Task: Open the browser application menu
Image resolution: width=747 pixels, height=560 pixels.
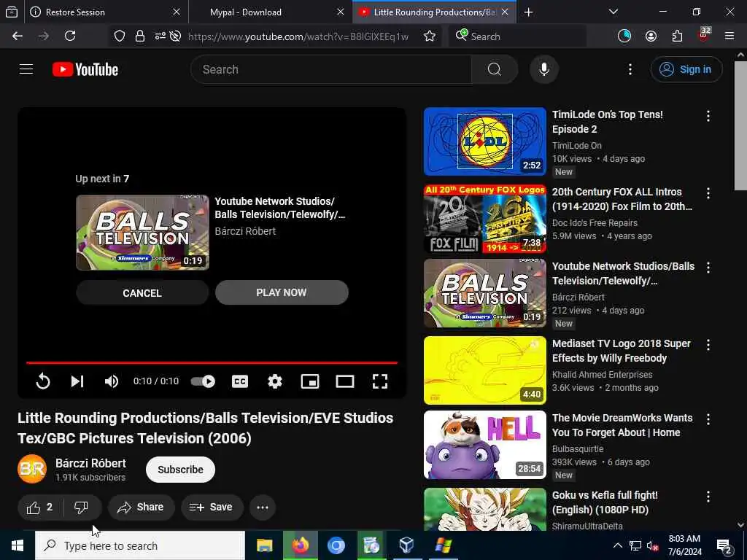Action: coord(729,36)
